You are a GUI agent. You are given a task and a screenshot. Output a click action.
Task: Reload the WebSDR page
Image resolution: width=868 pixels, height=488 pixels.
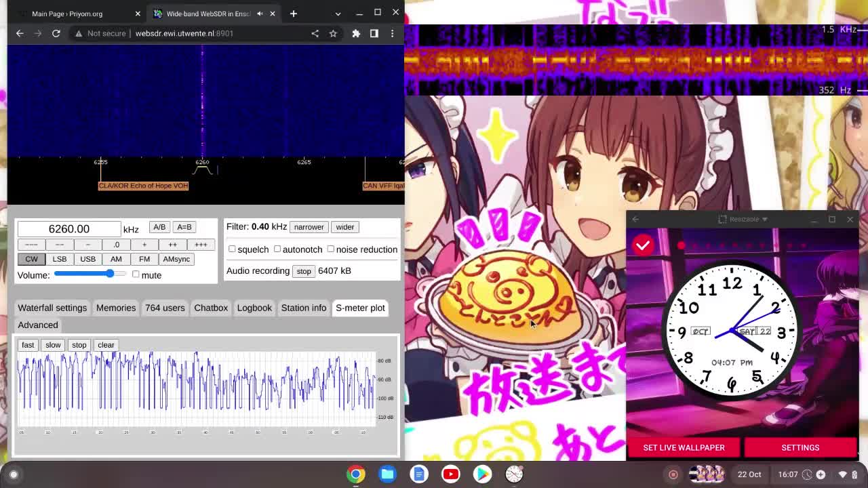[56, 33]
